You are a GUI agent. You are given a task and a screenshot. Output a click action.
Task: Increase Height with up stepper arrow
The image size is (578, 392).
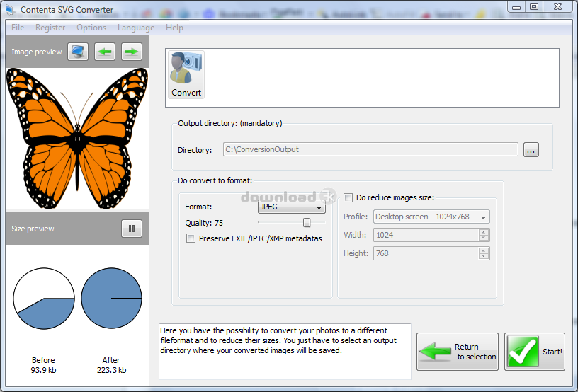pyautogui.click(x=484, y=250)
